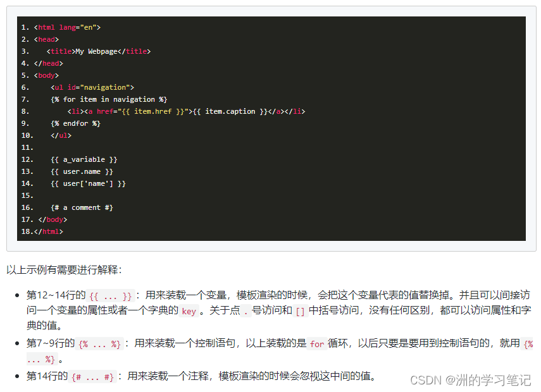Click the inline code '{{ ... }}' in first bullet
The width and height of the screenshot is (541, 392).
[x=110, y=296]
